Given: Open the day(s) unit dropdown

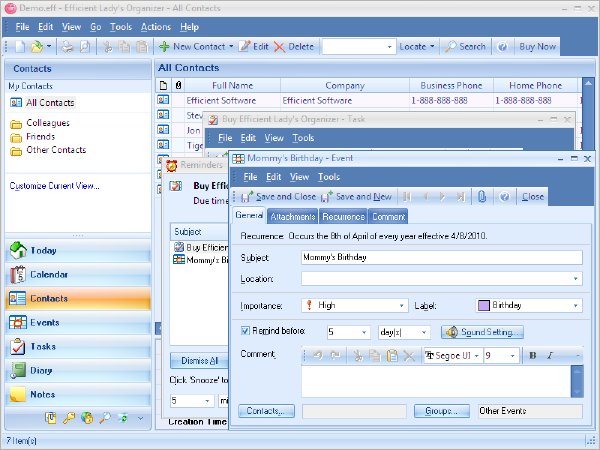Looking at the screenshot, I should coord(424,332).
